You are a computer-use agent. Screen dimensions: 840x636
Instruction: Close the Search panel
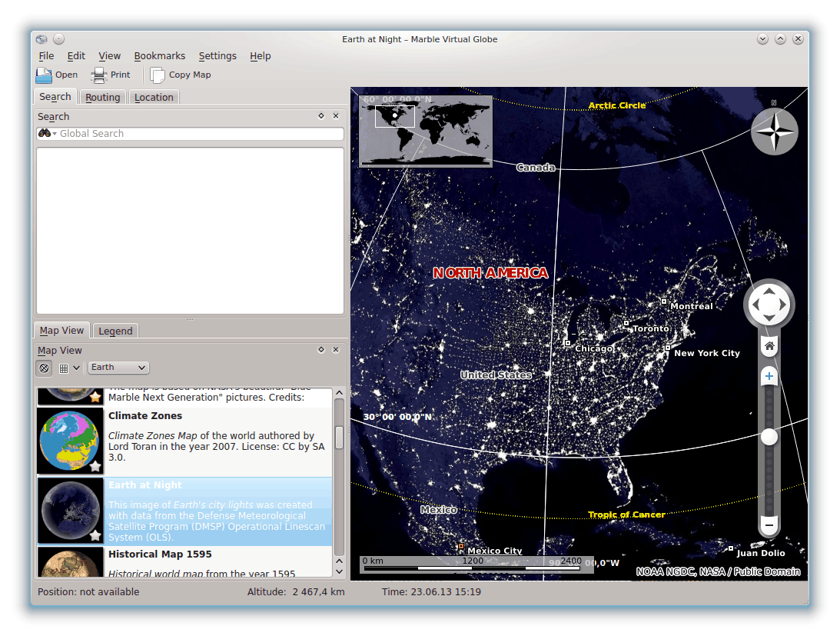click(x=336, y=116)
